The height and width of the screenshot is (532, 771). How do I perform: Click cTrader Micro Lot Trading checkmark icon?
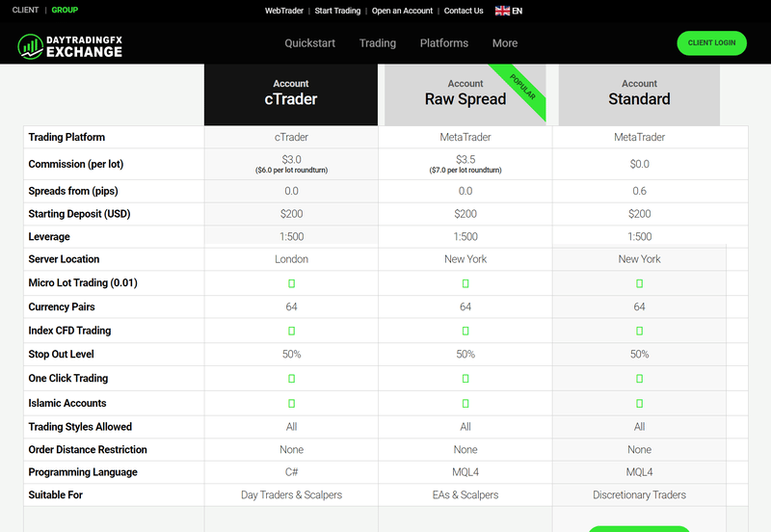click(292, 283)
